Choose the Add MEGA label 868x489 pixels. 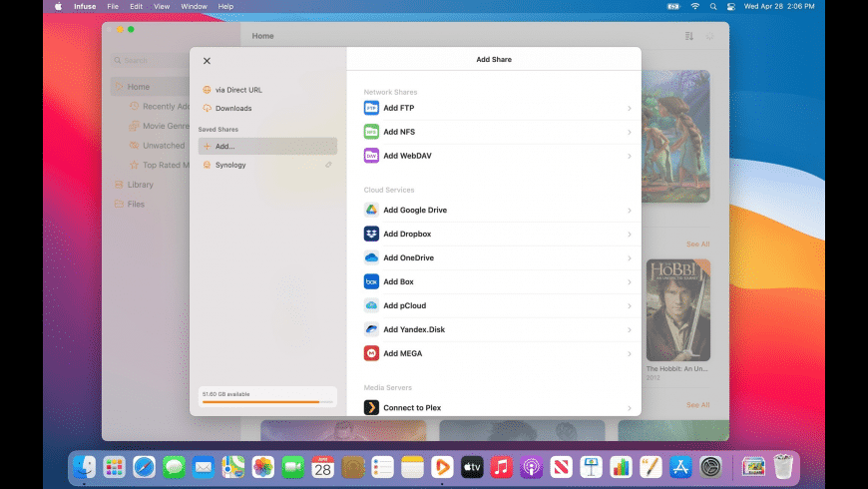[x=402, y=353]
